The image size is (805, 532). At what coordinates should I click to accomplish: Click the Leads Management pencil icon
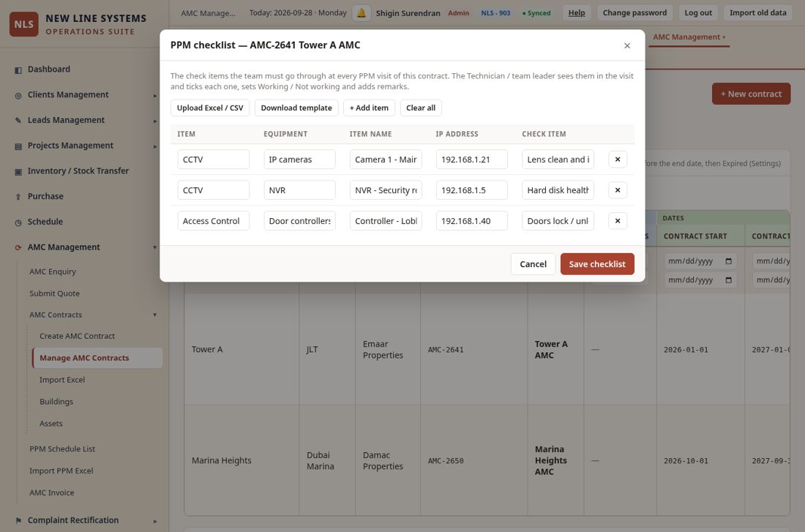pyautogui.click(x=18, y=121)
